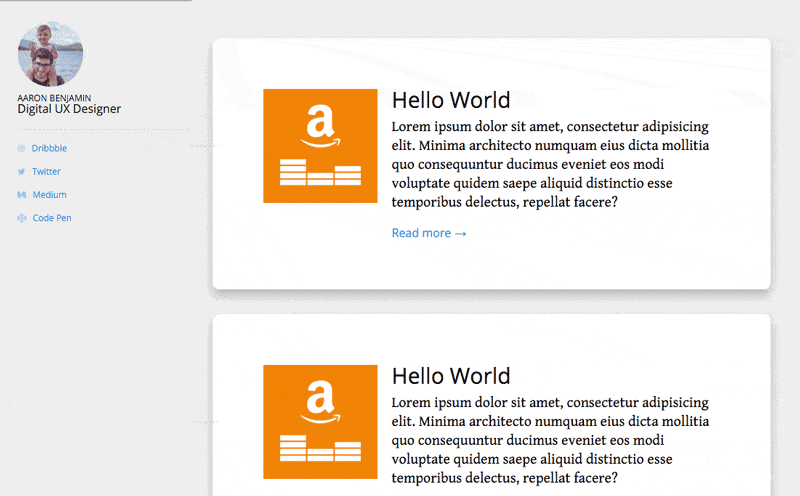Click the Lorem ipsum paragraph in the first card
Image resolution: width=800 pixels, height=496 pixels.
551,164
